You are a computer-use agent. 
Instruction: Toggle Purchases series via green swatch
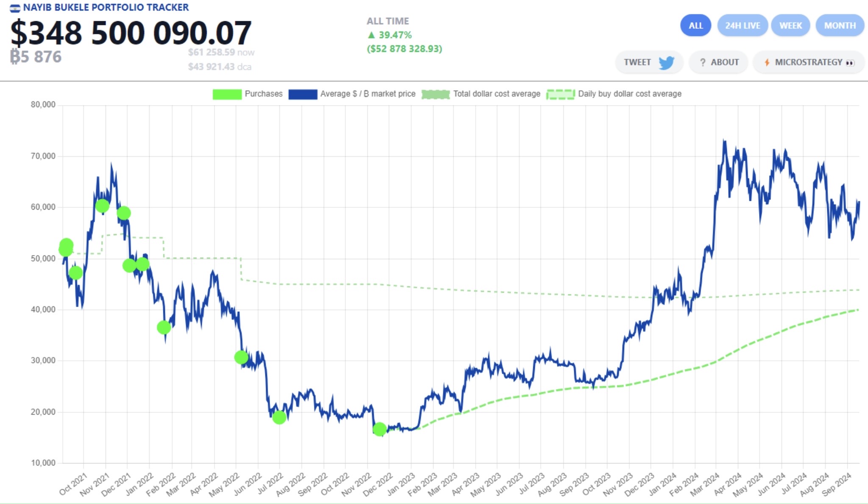(x=227, y=94)
